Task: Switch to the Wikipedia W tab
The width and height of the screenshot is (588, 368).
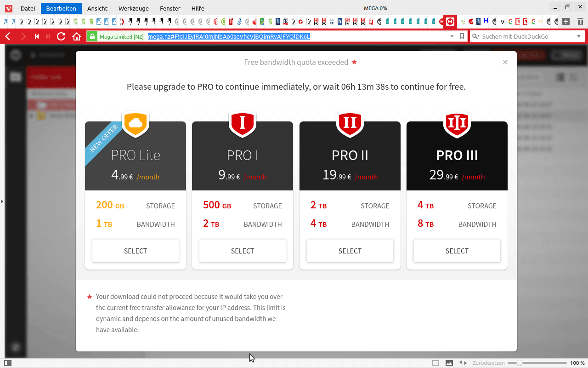Action: (502, 22)
